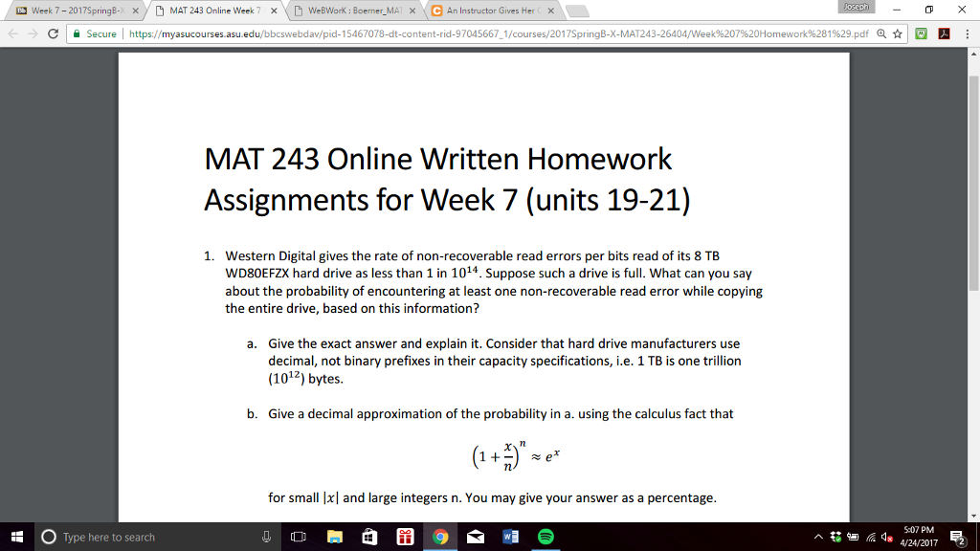
Task: Open Chrome's three-dot menu
Action: tap(967, 33)
